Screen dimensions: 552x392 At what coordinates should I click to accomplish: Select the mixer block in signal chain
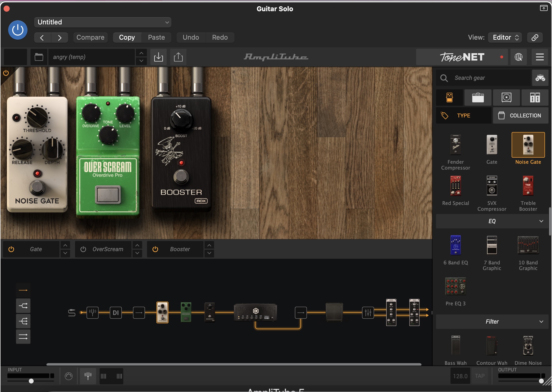click(368, 312)
